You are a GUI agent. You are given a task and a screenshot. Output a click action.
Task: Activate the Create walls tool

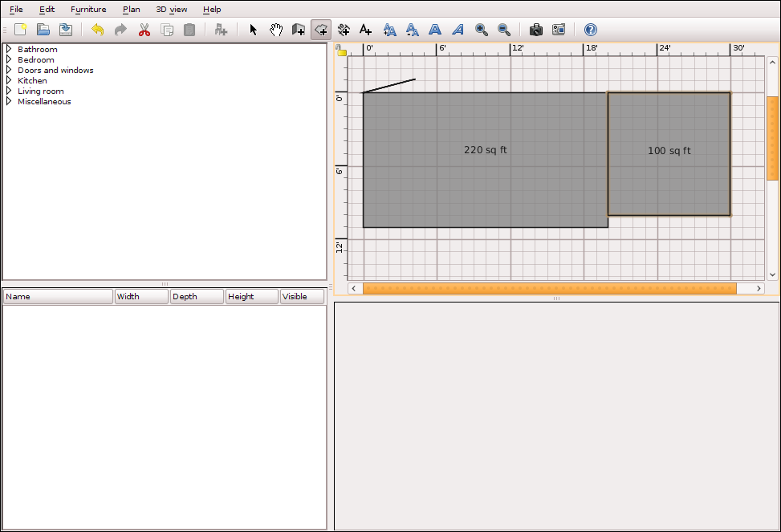(299, 30)
